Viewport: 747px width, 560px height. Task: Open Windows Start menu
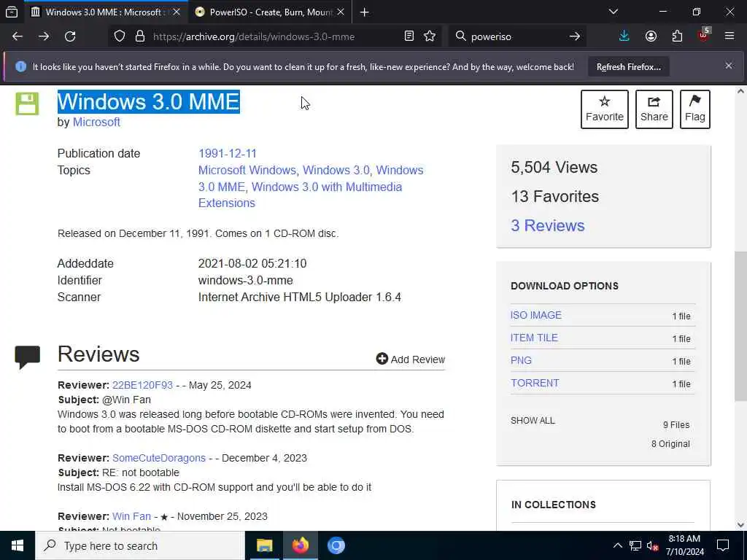coord(18,545)
